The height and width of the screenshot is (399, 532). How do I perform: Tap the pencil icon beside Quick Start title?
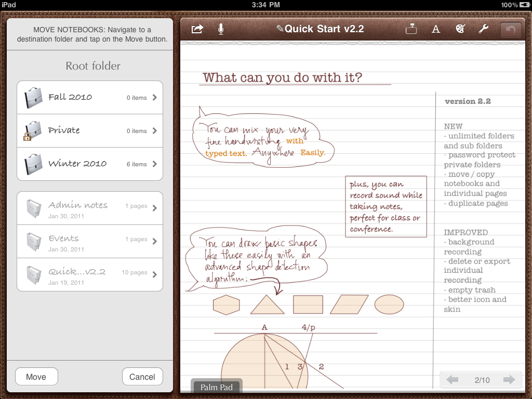[280, 29]
